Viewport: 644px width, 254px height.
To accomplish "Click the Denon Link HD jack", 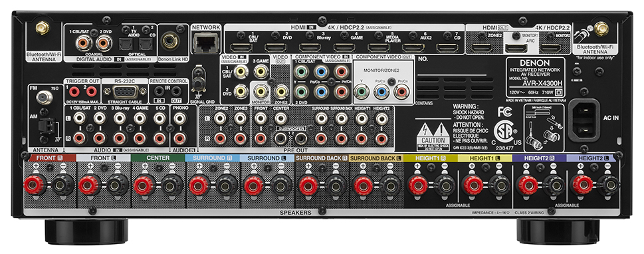I will 169,41.
